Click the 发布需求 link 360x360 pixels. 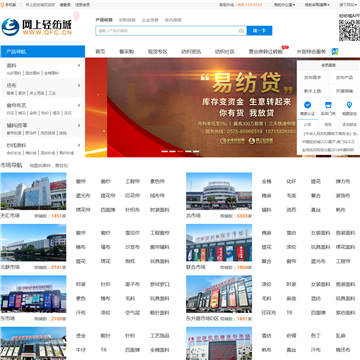(x=312, y=77)
